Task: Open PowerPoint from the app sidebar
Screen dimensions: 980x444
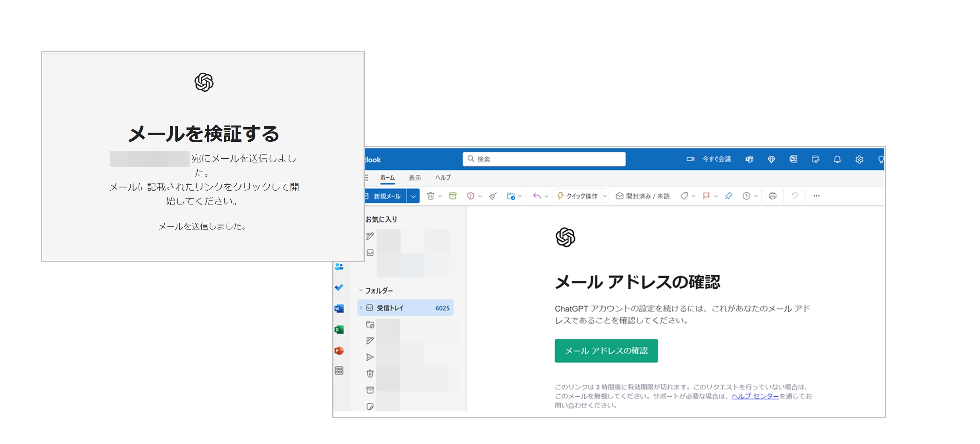Action: [x=339, y=351]
